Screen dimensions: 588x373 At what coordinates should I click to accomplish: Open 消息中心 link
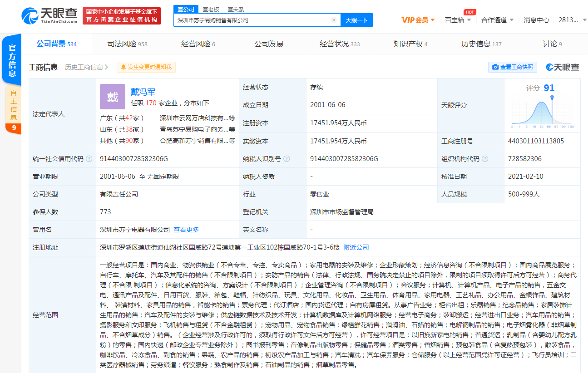[x=536, y=20]
